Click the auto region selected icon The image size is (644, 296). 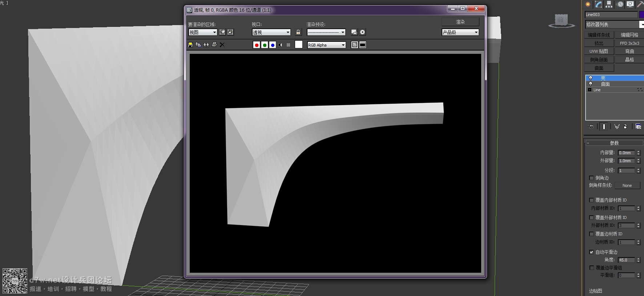pos(230,32)
